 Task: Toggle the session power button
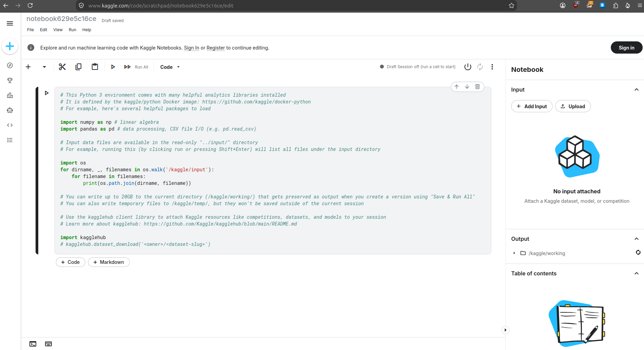point(468,67)
